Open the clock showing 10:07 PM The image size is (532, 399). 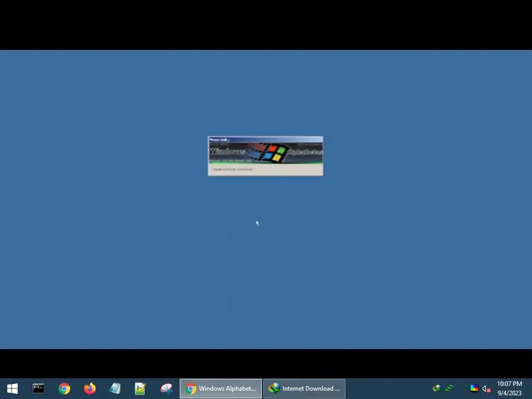[509, 389]
